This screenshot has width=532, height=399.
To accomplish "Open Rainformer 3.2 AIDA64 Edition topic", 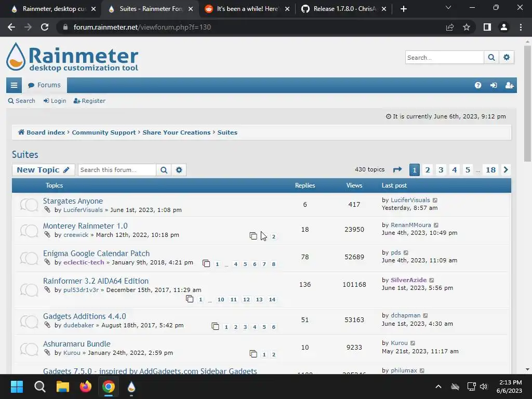I will [x=96, y=281].
